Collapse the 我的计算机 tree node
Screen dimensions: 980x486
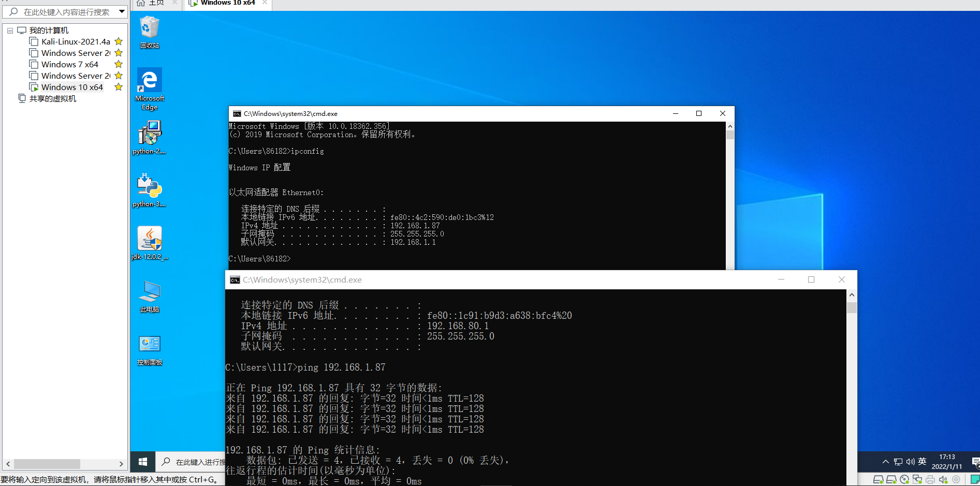tap(10, 31)
